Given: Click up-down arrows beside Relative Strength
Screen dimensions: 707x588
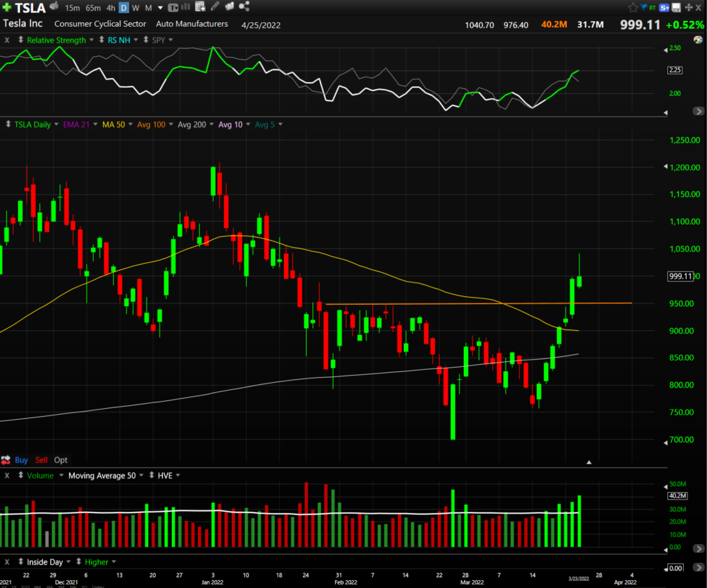Looking at the screenshot, I should (21, 40).
